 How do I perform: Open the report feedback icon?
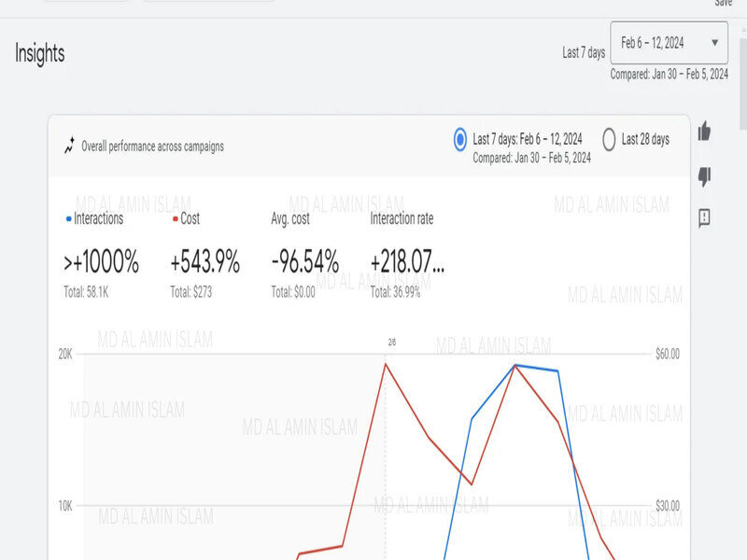[x=704, y=218]
